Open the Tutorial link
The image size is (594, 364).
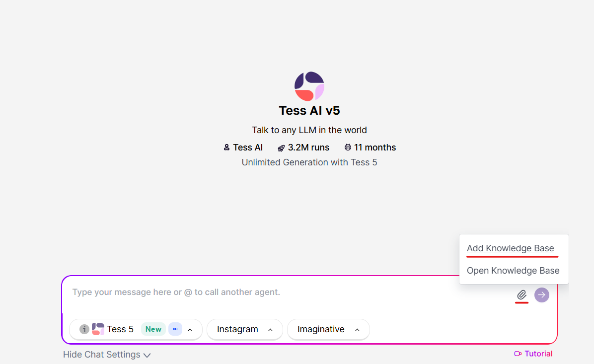click(x=533, y=354)
